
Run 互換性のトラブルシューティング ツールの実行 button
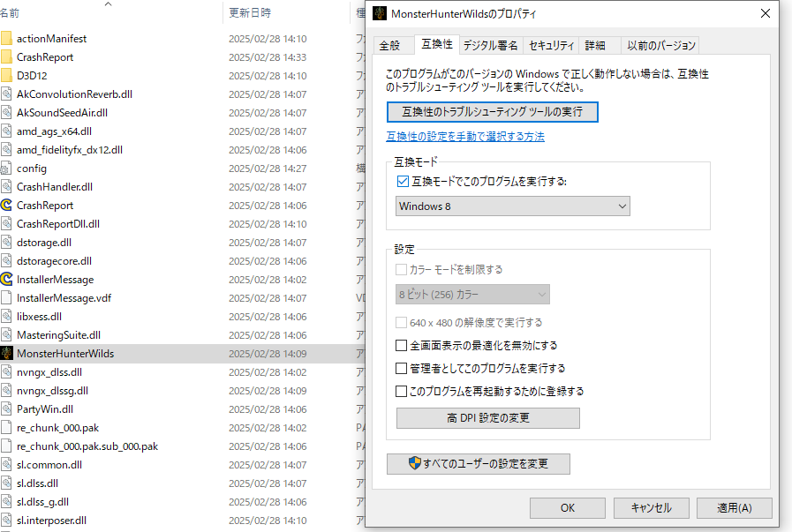click(493, 112)
